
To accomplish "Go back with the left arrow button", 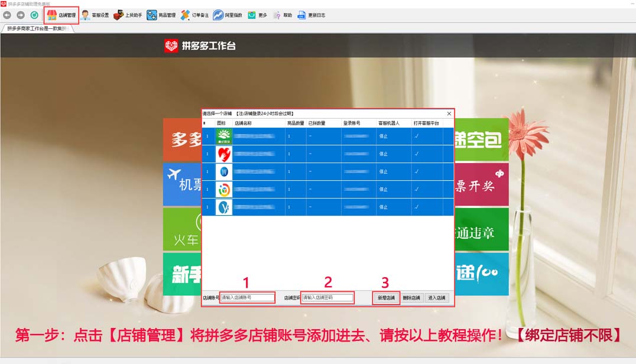I will click(x=7, y=15).
